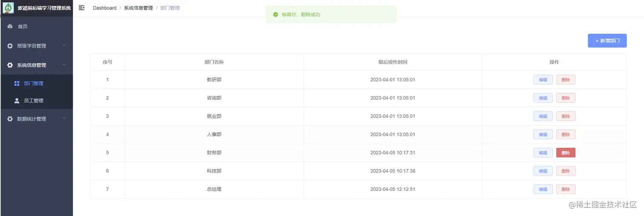
Task: Select the 部门管理 submenu item
Action: 36,84
